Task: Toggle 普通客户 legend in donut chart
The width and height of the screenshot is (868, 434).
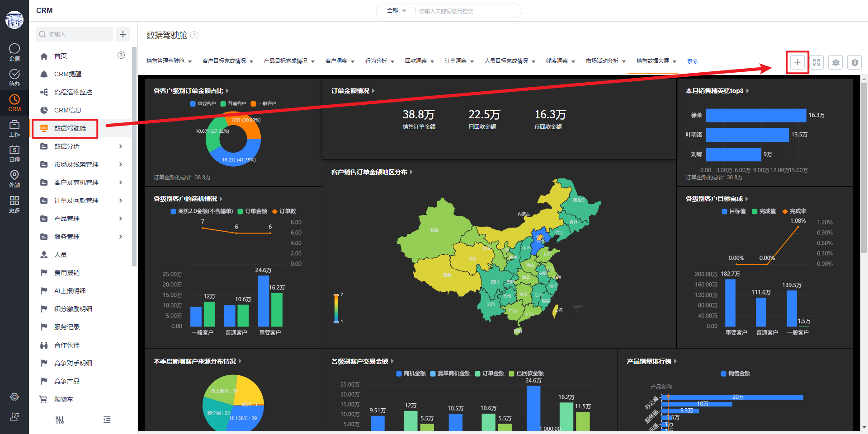Action: [233, 103]
